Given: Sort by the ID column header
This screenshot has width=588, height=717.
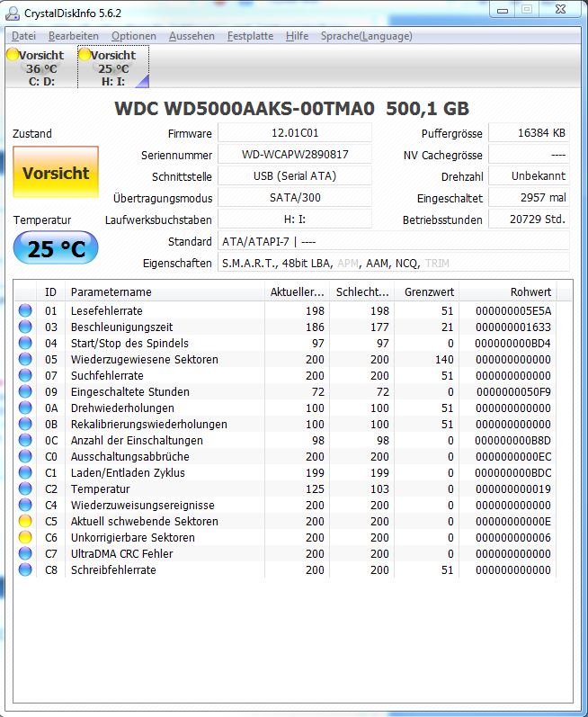Looking at the screenshot, I should tap(50, 291).
